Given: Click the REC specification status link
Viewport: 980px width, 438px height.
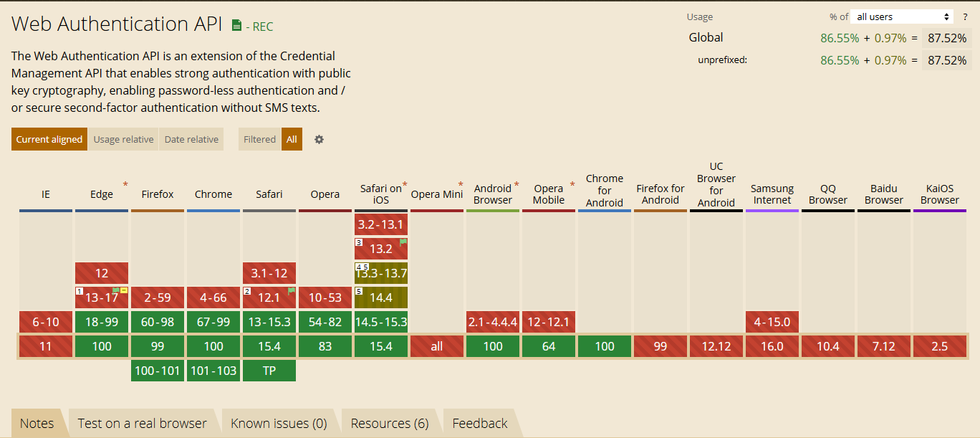Looking at the screenshot, I should tap(259, 27).
